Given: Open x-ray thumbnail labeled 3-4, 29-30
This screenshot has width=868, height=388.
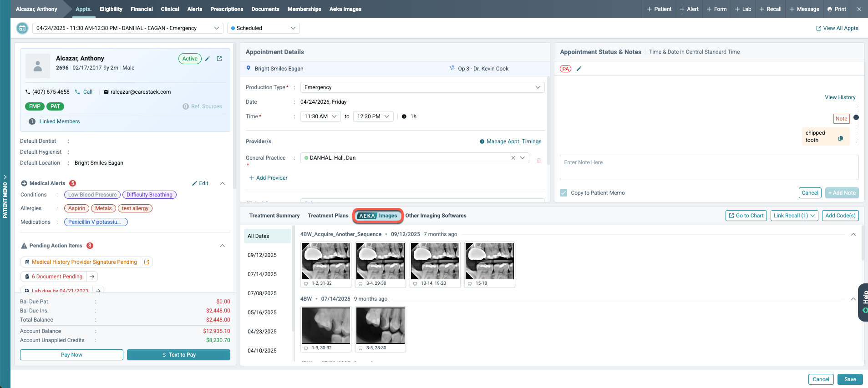Looking at the screenshot, I should coord(381,265).
